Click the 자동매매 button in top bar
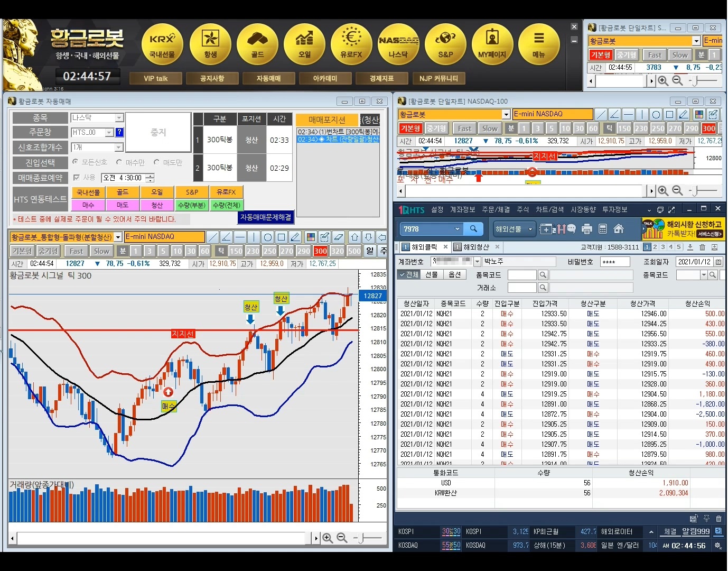Image resolution: width=728 pixels, height=571 pixels. tap(268, 78)
